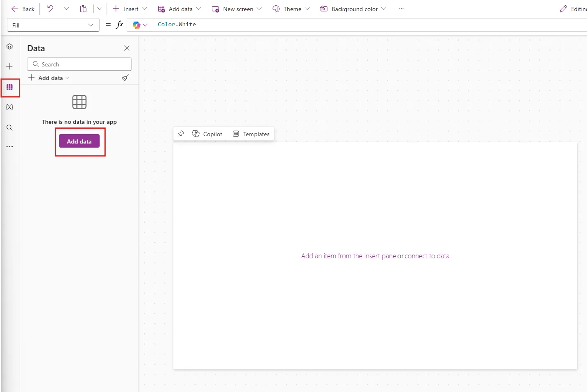Image resolution: width=587 pixels, height=392 pixels.
Task: Click the undo arrow icon
Action: tap(50, 9)
